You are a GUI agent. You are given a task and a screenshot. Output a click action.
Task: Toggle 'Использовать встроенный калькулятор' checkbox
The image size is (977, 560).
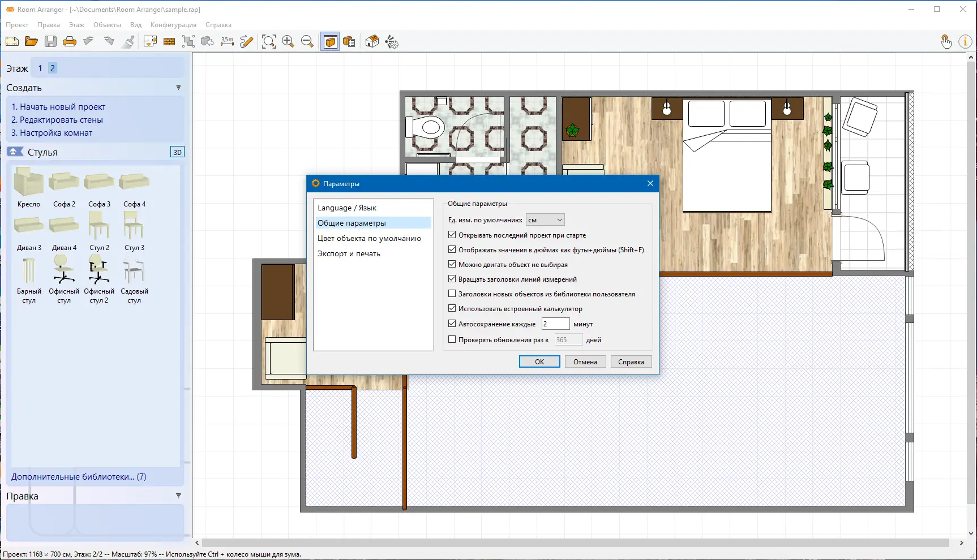click(x=452, y=308)
